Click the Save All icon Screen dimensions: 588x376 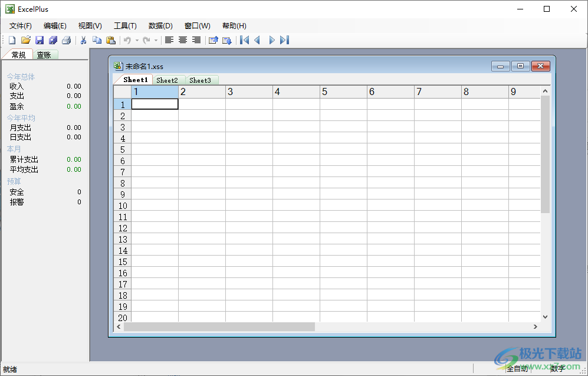[53, 40]
